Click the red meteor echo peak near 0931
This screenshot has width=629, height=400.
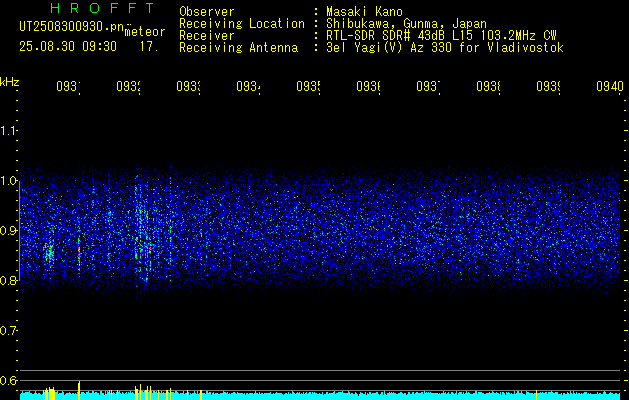[79, 254]
